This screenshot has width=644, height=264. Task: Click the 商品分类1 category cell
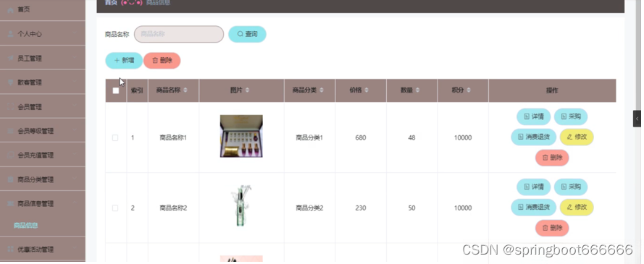(309, 137)
